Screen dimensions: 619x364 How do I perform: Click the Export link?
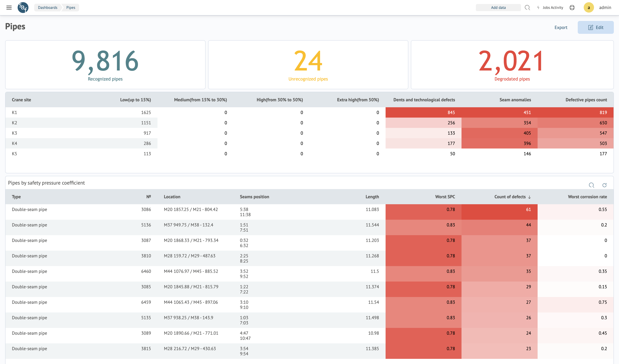(561, 28)
